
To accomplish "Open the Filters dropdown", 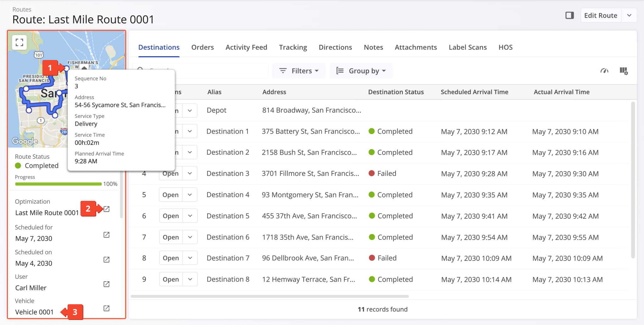I will (x=299, y=71).
